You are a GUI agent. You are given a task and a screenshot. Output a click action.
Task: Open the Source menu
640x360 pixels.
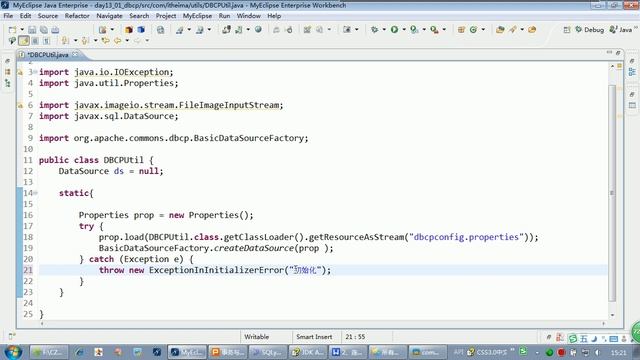pos(48,16)
